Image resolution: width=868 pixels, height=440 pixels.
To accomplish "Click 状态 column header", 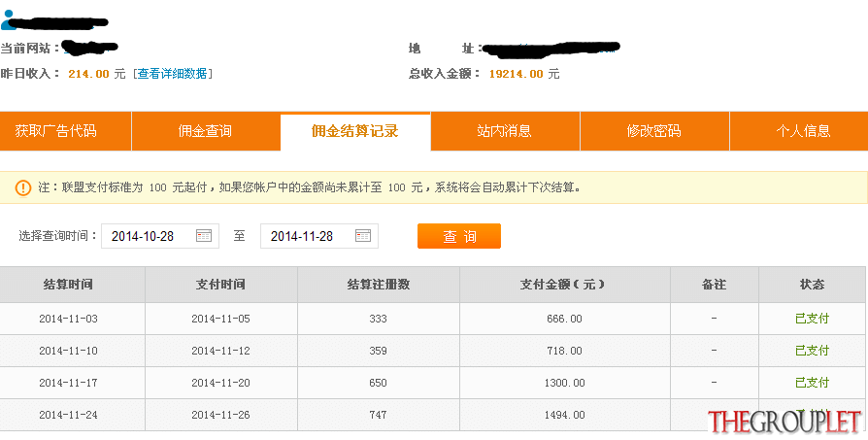I will [813, 285].
